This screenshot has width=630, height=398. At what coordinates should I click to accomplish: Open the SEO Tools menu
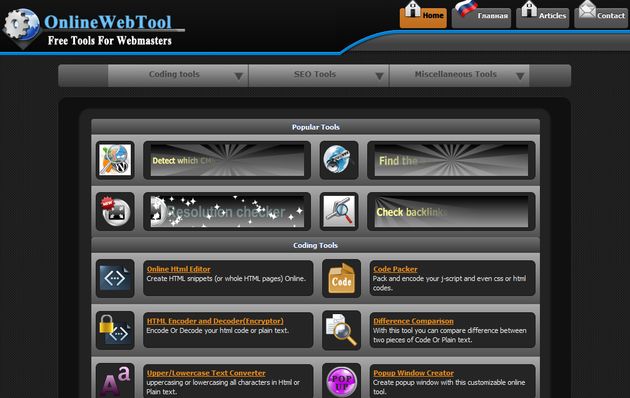(x=319, y=75)
